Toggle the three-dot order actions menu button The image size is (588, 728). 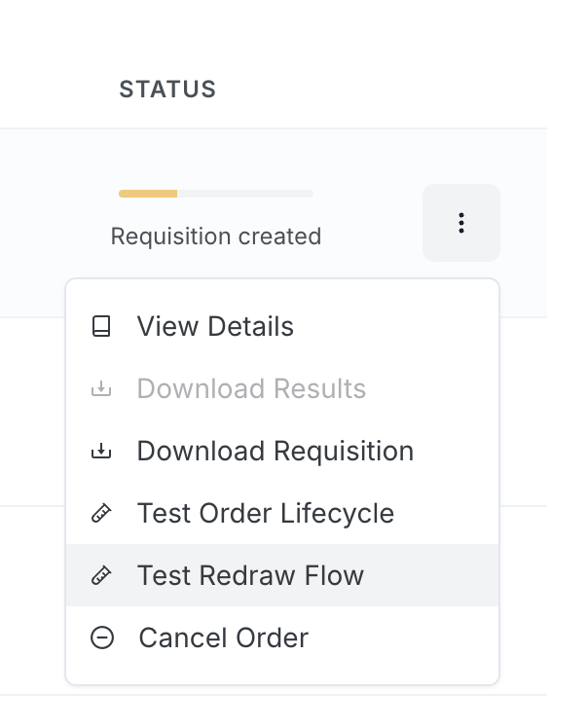point(461,223)
